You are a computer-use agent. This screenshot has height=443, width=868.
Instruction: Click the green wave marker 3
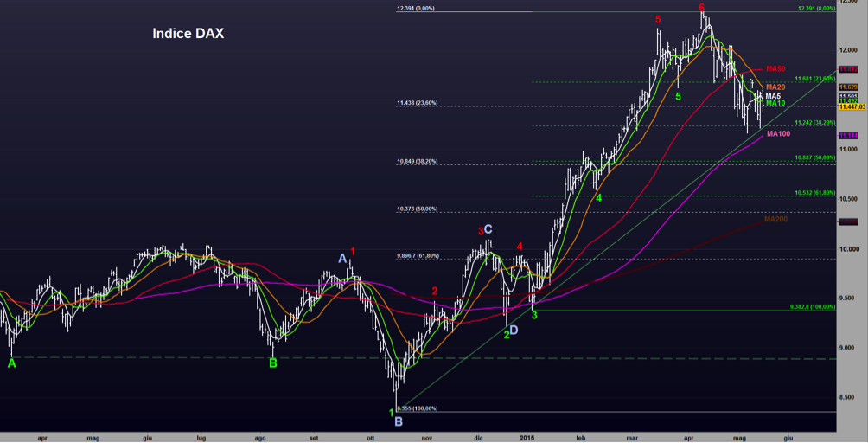[x=534, y=315]
